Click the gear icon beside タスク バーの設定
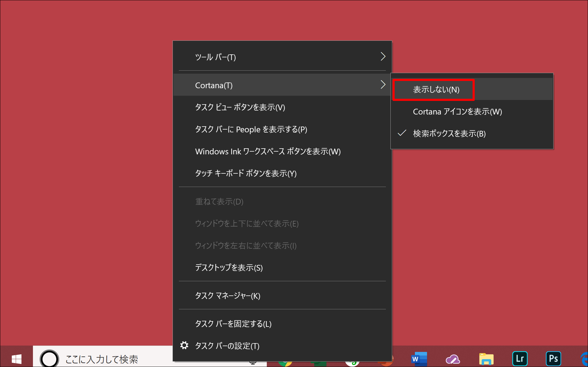Viewport: 588px width, 367px height. click(x=184, y=345)
